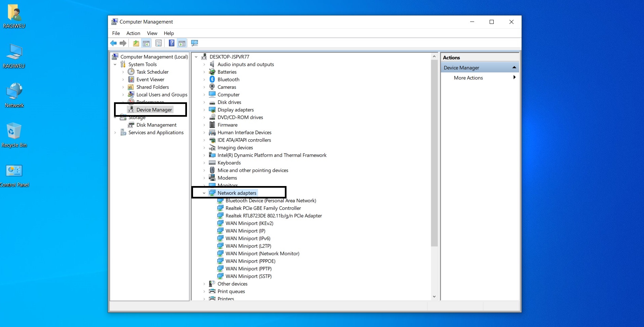Collapse the Device Manager actions section

point(514,68)
